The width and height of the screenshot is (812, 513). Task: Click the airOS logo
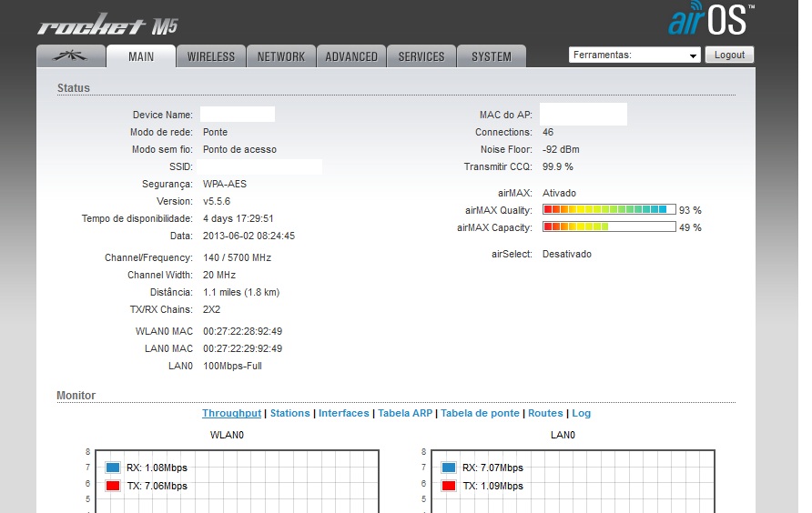(711, 18)
